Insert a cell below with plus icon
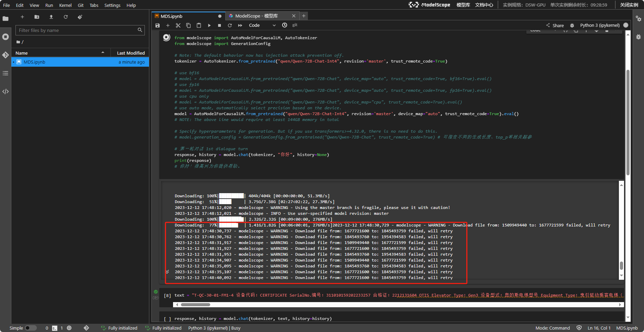 pos(168,25)
